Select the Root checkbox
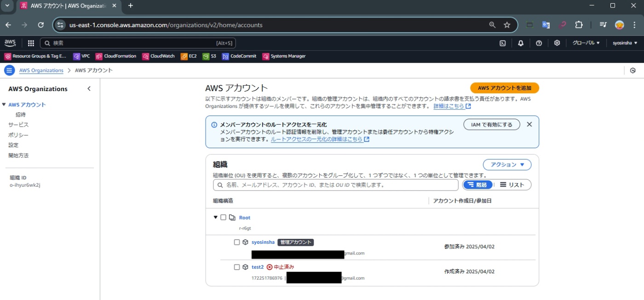The width and height of the screenshot is (644, 300). [x=223, y=217]
